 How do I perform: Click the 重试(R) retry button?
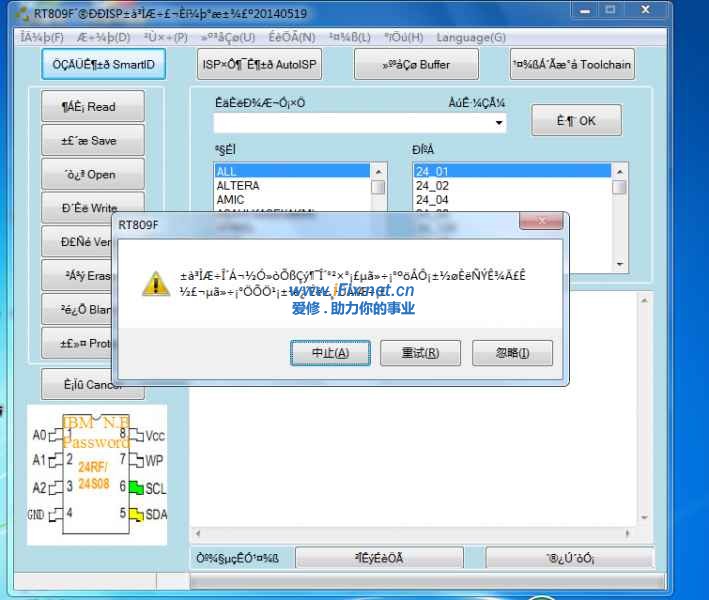tap(420, 353)
